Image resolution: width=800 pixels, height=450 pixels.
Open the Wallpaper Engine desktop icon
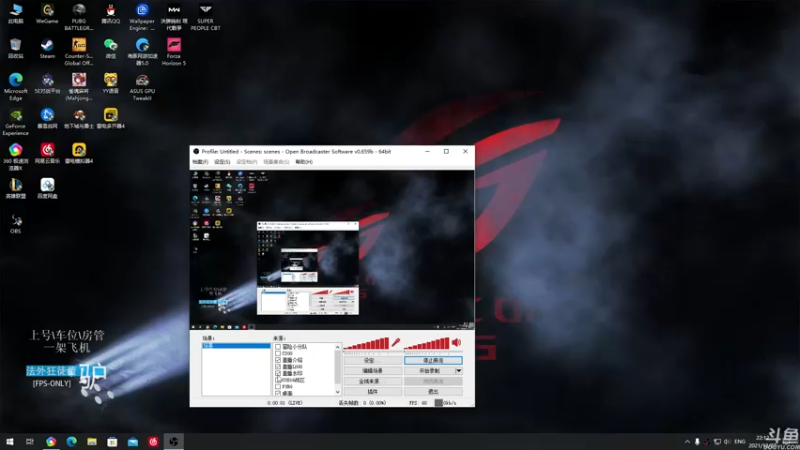click(x=142, y=17)
